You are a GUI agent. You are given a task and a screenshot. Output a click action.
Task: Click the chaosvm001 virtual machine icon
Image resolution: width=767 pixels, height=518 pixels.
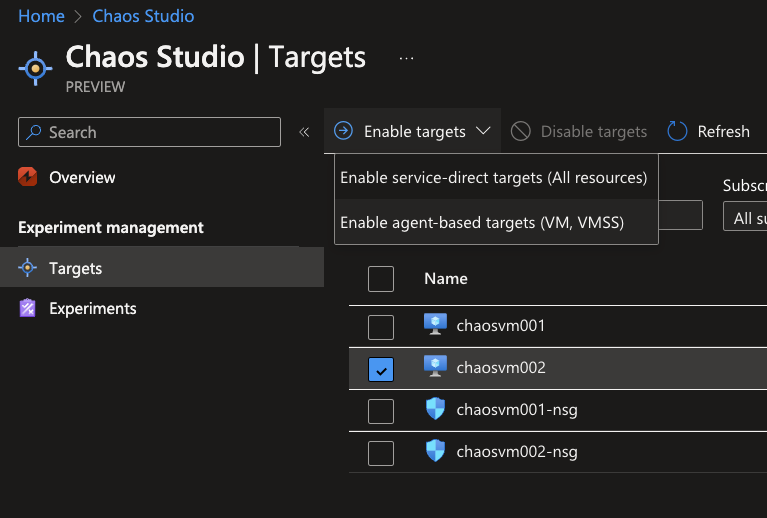435,324
